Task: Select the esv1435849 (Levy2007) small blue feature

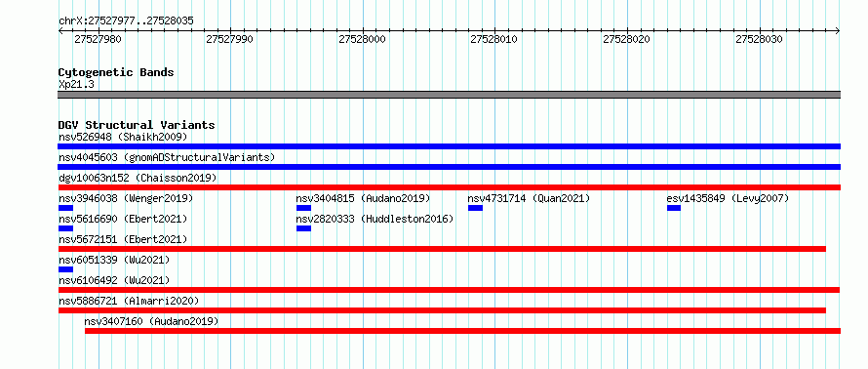Action: [x=674, y=208]
